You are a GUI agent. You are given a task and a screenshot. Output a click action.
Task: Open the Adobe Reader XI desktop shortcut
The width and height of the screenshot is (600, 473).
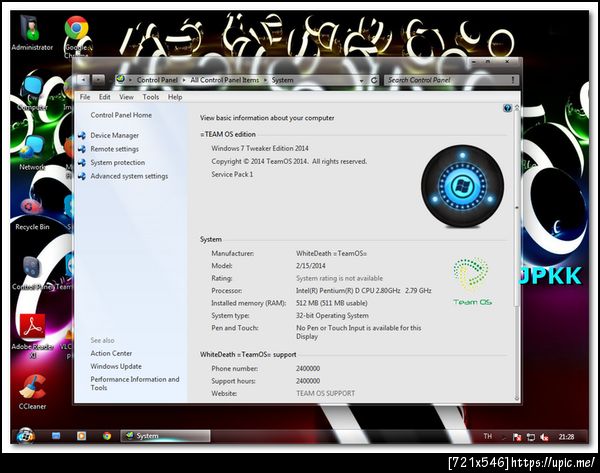[x=33, y=336]
